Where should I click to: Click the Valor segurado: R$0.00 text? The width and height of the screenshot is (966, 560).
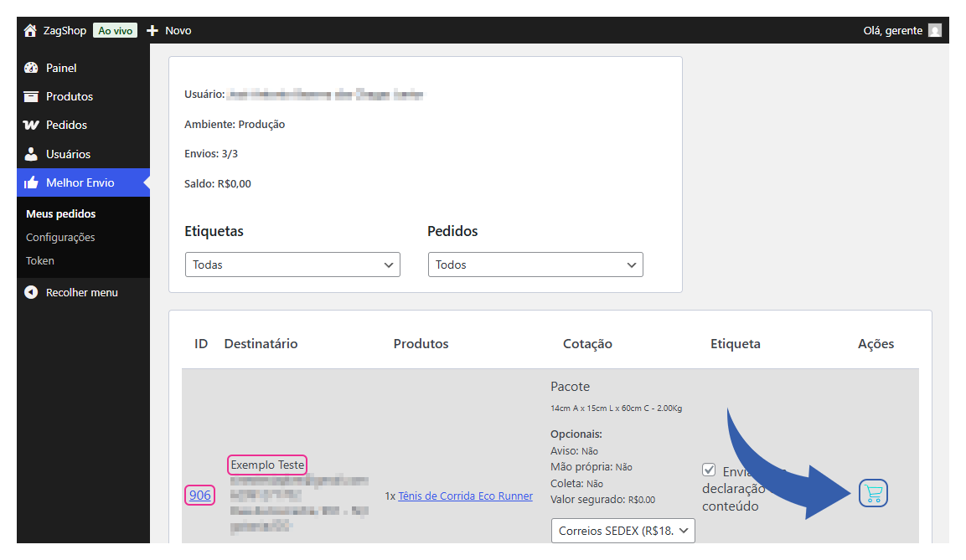[x=603, y=499]
